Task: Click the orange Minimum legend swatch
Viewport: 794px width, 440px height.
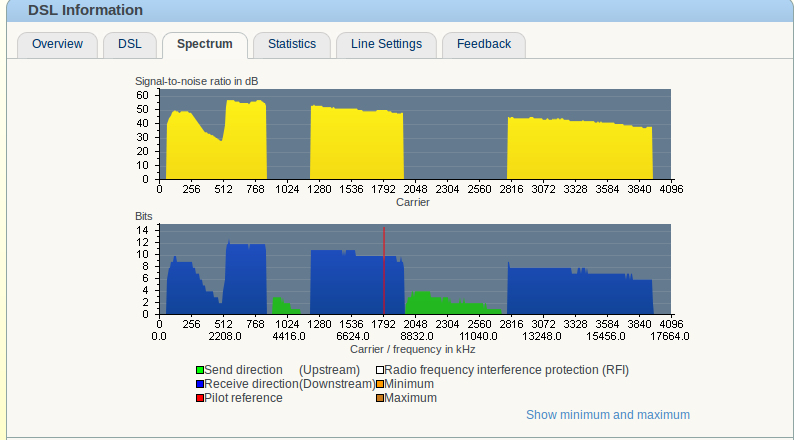Action: 380,384
